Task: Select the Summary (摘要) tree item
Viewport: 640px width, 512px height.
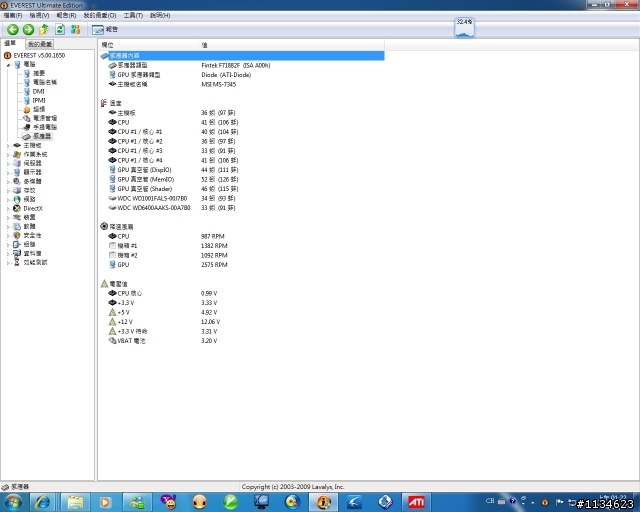Action: pos(39,73)
